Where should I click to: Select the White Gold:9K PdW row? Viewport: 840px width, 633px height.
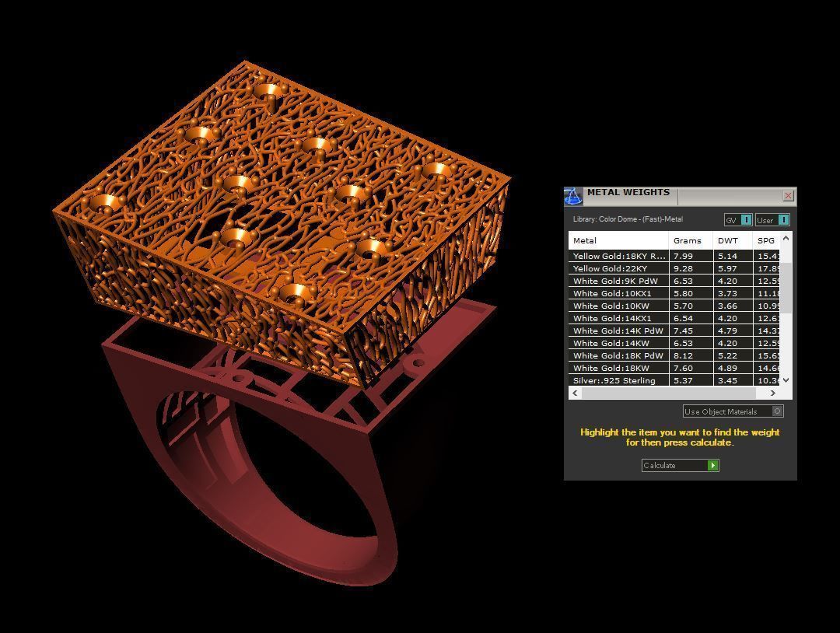674,281
